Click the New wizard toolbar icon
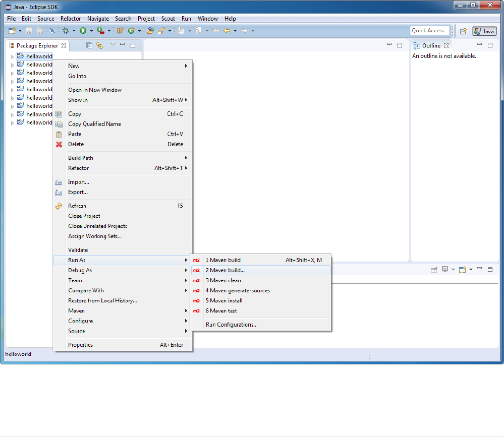Viewport: 504px width, 437px height. click(12, 31)
